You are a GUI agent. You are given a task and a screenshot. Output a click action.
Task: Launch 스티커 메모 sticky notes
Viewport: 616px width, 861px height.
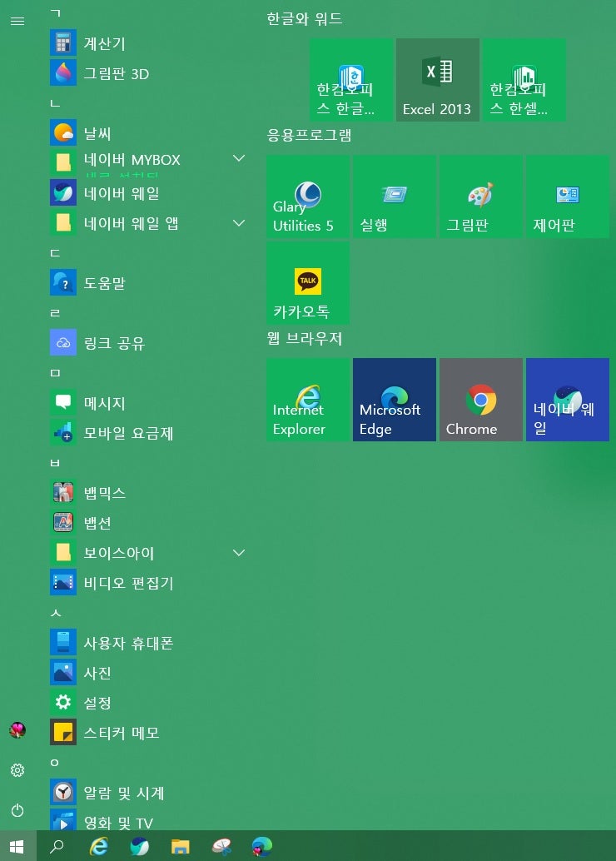pos(147,733)
